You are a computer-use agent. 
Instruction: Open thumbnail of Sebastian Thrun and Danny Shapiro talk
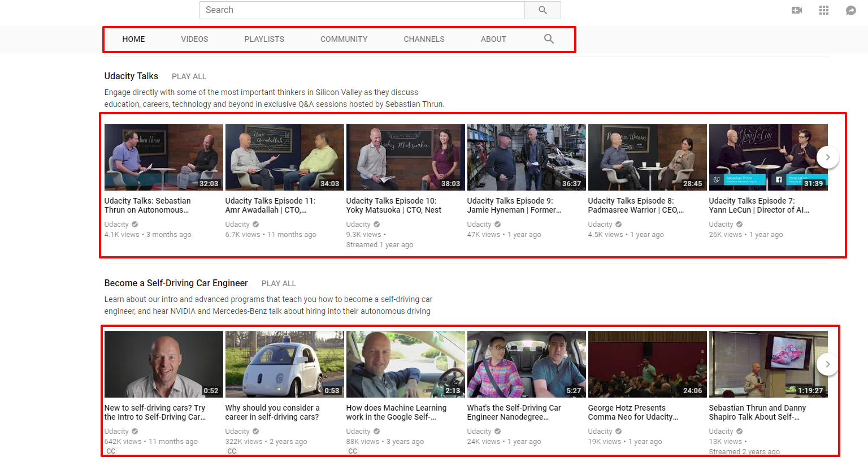pyautogui.click(x=769, y=364)
